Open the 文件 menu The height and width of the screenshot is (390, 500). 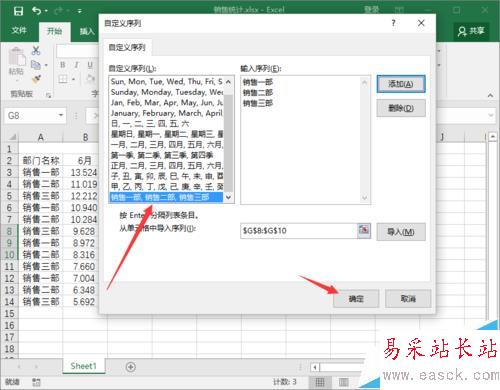point(19,31)
